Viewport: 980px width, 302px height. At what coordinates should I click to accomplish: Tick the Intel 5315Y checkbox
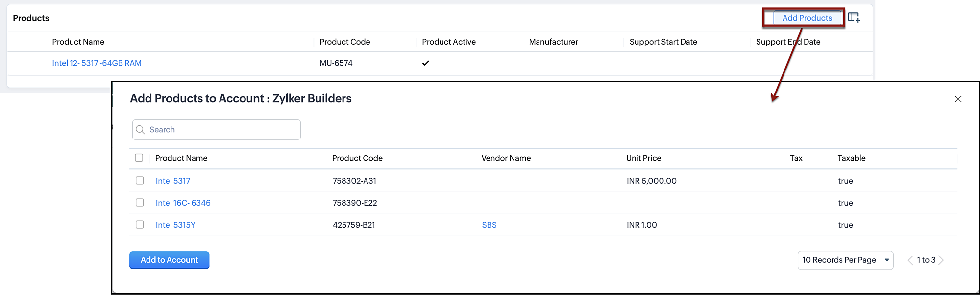140,225
